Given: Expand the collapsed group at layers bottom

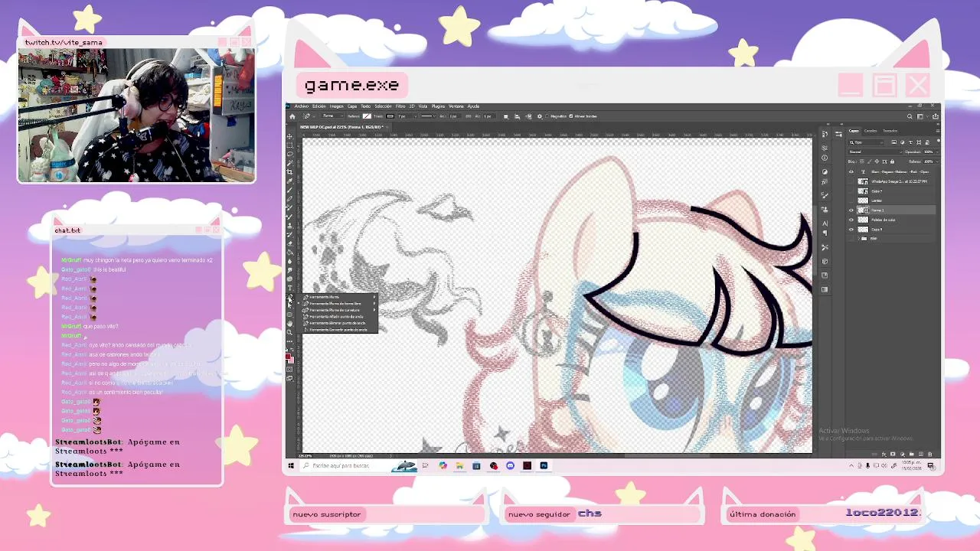Looking at the screenshot, I should [x=859, y=239].
